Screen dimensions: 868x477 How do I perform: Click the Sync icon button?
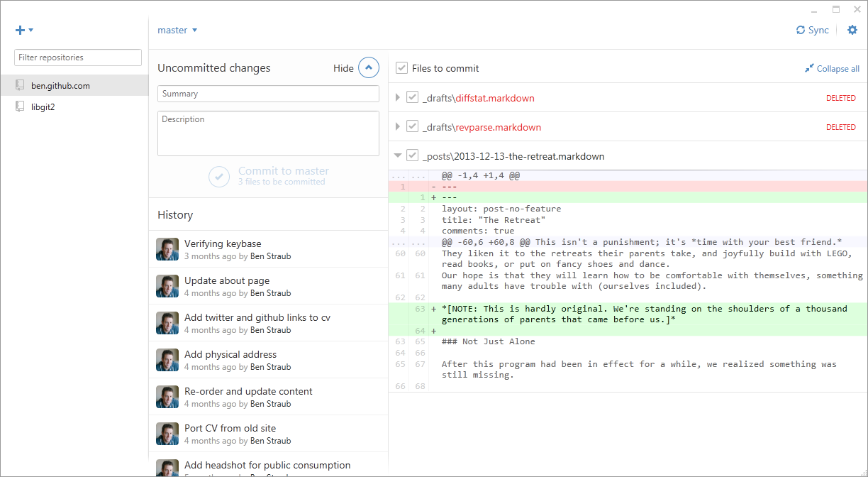(801, 30)
